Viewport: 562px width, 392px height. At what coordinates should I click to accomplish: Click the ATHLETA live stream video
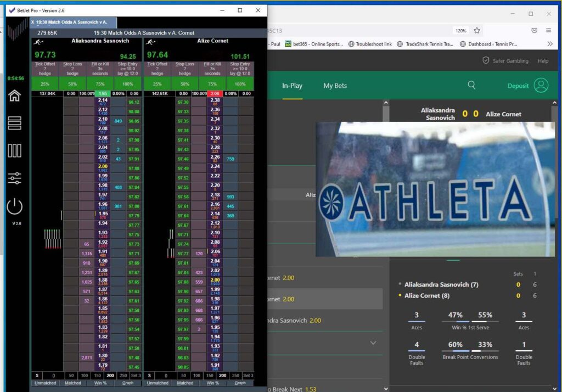click(435, 189)
